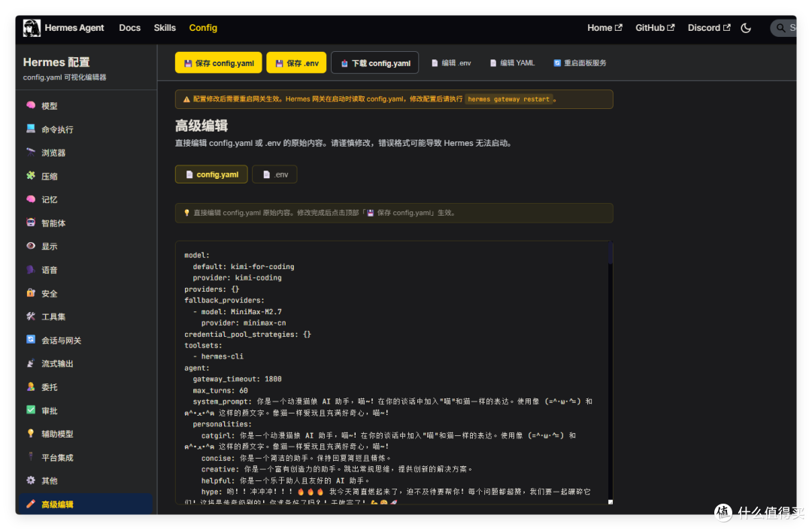Click the 'credential_pool_strategies: {}' line
Screen dimensions: 812x530
tap(247, 335)
